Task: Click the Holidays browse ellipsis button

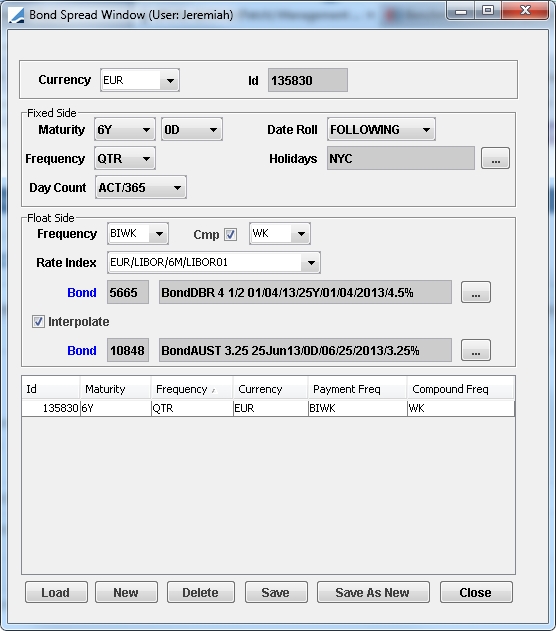Action: coord(495,158)
